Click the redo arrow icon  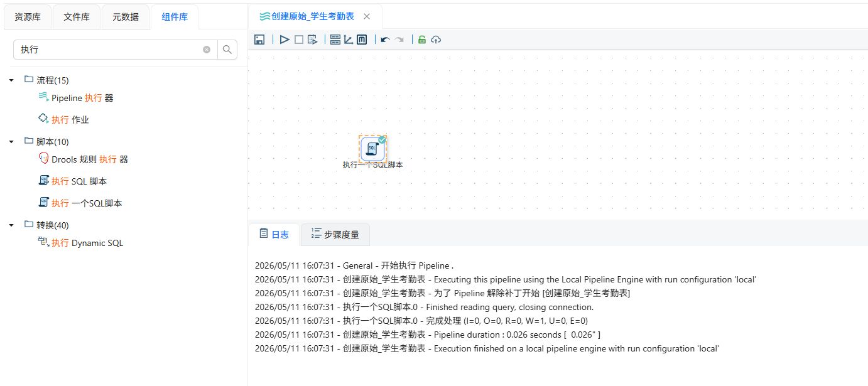(399, 40)
